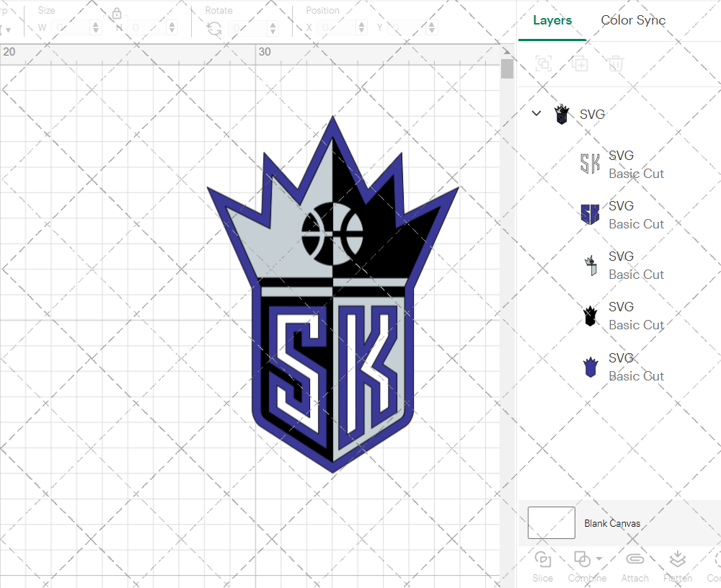Click the Y position stepper arrows
This screenshot has width=721, height=588.
tap(432, 28)
